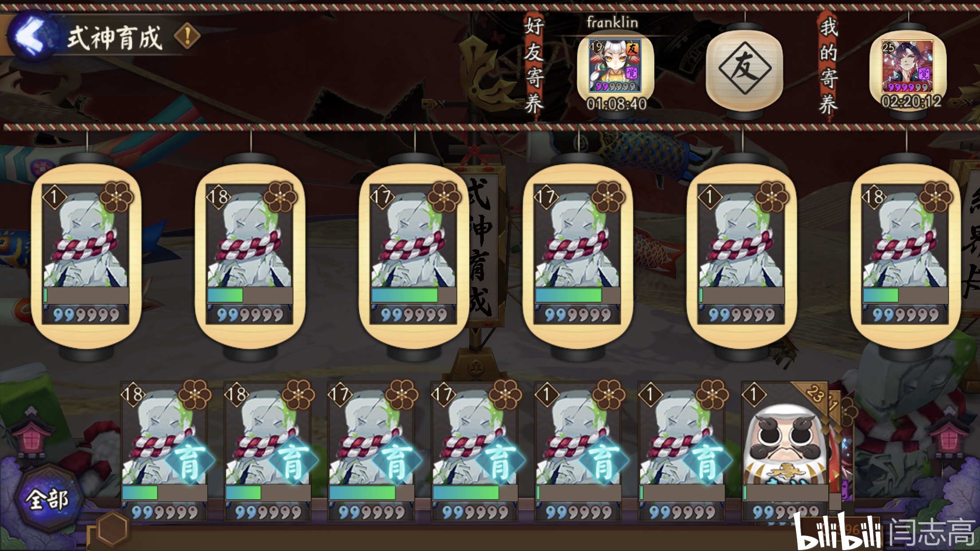Select the first training lantern, level 1
980x551 pixels.
[86, 255]
